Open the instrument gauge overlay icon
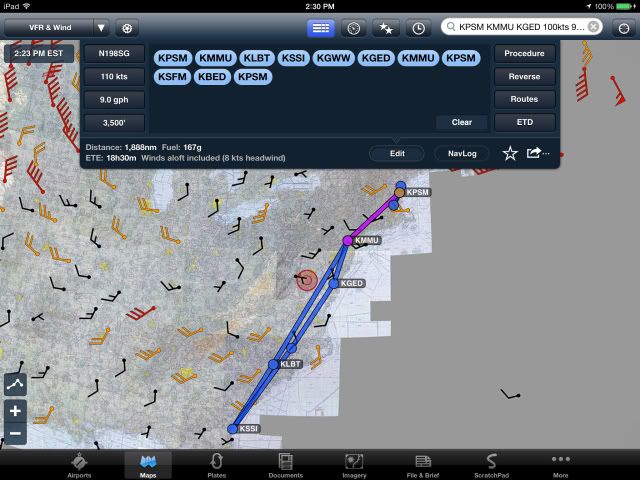Screen dimensions: 640x480 [353, 28]
